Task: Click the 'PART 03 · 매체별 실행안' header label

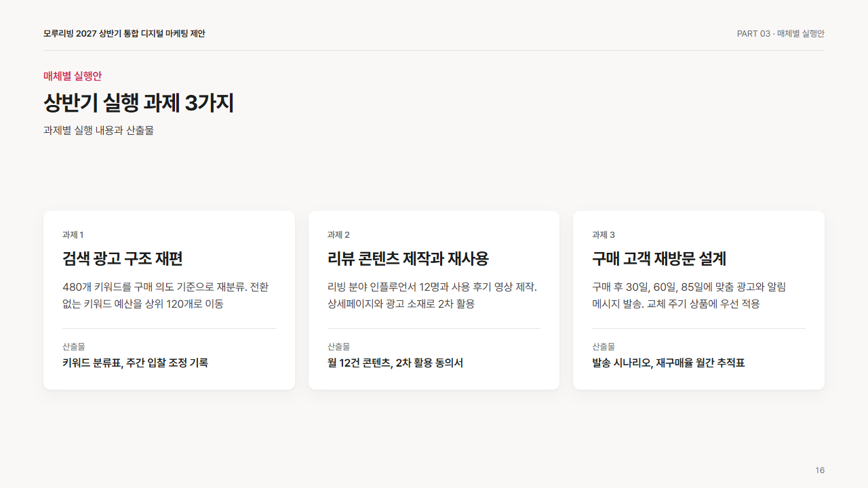Action: [x=781, y=33]
